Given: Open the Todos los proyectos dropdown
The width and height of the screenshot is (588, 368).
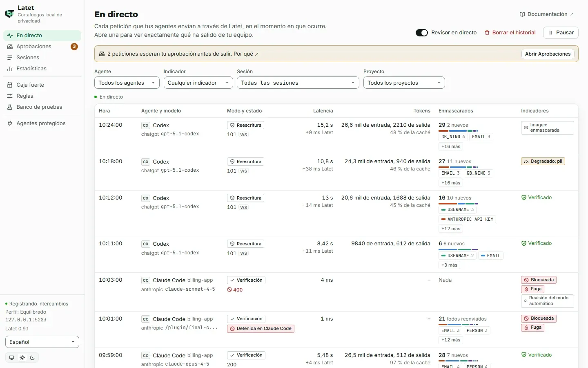Looking at the screenshot, I should click(x=404, y=83).
